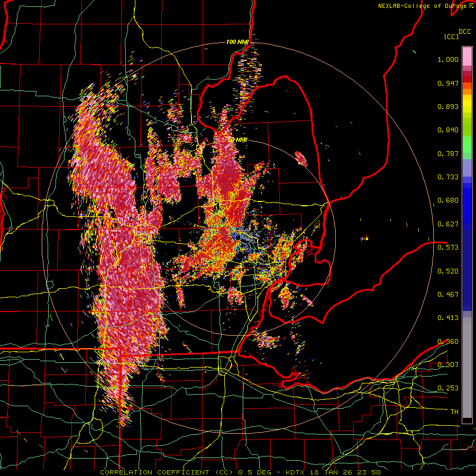
Task: Click the 1.000 scale value
Action: (448, 59)
